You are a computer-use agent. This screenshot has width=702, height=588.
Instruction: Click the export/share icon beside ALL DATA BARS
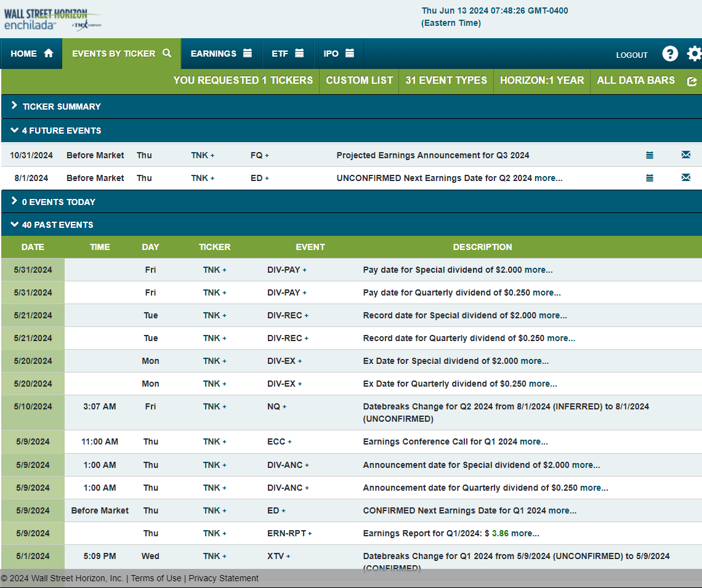point(692,81)
